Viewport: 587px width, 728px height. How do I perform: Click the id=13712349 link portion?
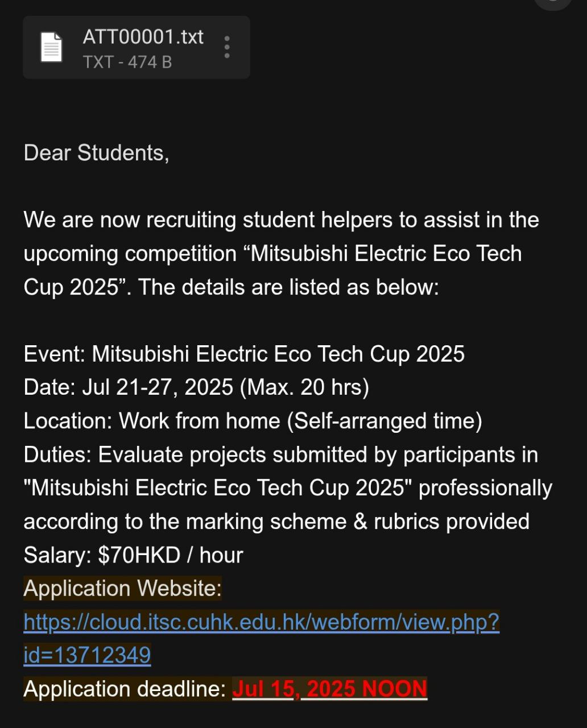point(87,655)
